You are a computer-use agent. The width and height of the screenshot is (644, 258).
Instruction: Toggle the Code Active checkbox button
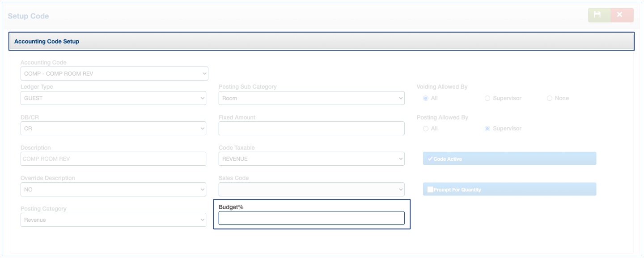pos(509,159)
